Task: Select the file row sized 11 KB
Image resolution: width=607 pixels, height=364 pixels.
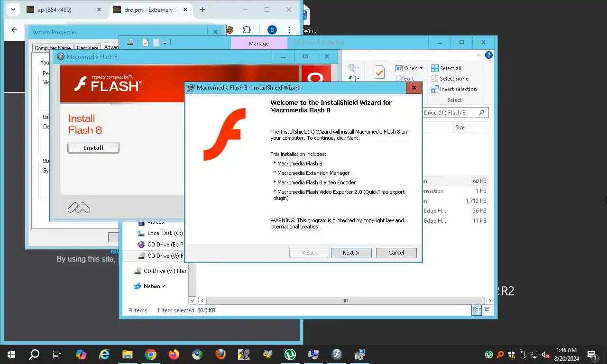Action: 455,221
